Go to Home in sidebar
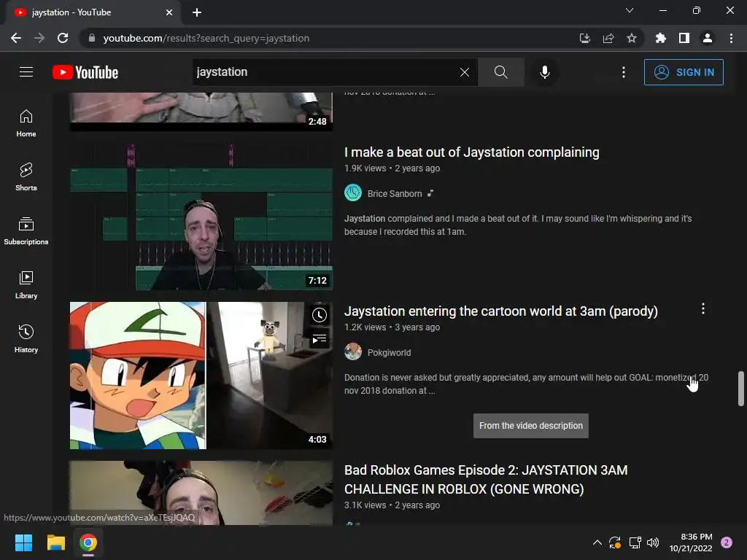Image resolution: width=747 pixels, height=560 pixels. pyautogui.click(x=26, y=122)
